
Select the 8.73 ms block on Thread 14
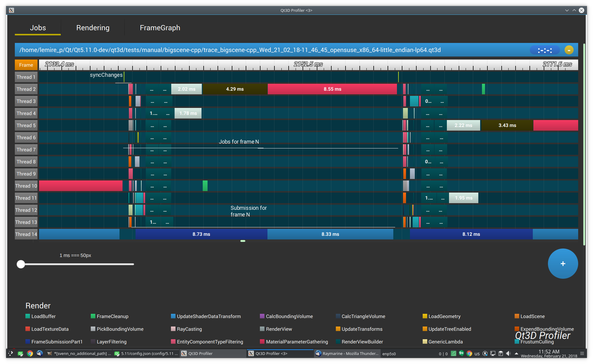click(x=201, y=234)
